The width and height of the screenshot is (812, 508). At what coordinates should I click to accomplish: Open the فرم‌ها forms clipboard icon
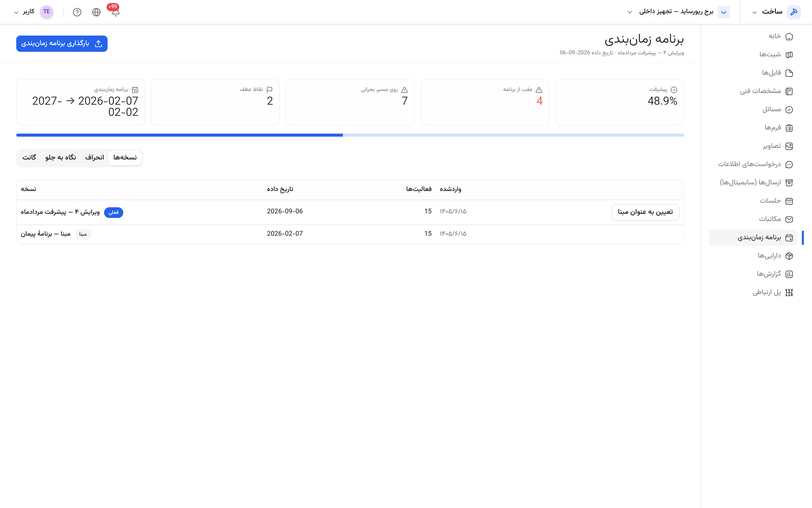coord(789,128)
